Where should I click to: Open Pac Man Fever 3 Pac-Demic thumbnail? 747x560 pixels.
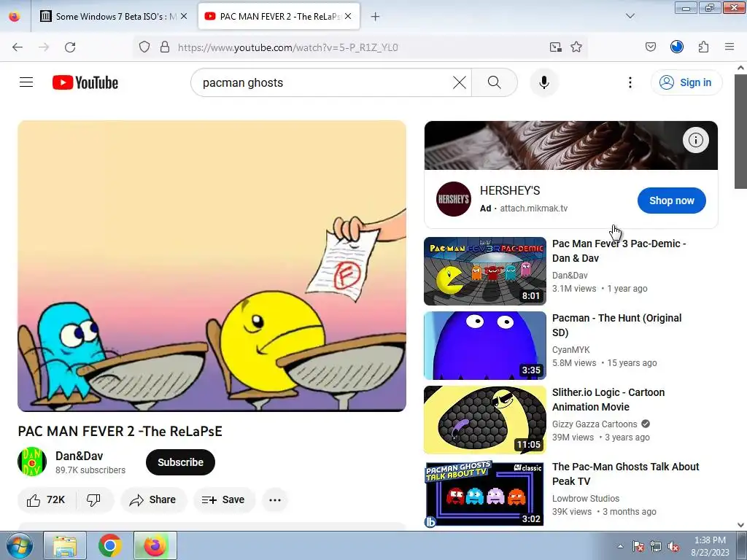(485, 271)
